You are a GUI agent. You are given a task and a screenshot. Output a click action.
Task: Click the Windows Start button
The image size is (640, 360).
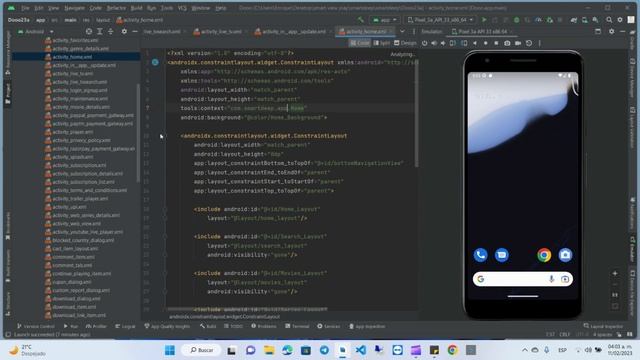[170, 350]
